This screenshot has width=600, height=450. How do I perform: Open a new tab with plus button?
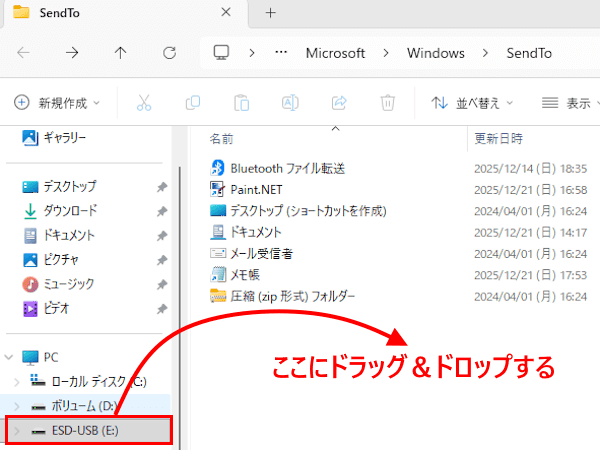pos(271,13)
